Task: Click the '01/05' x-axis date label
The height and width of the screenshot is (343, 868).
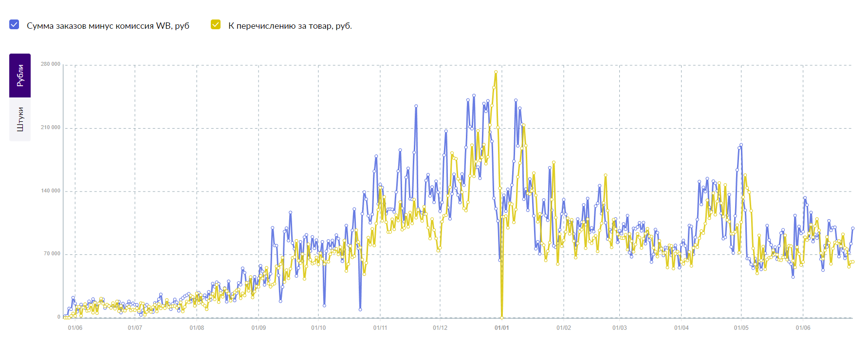Action: pyautogui.click(x=741, y=328)
